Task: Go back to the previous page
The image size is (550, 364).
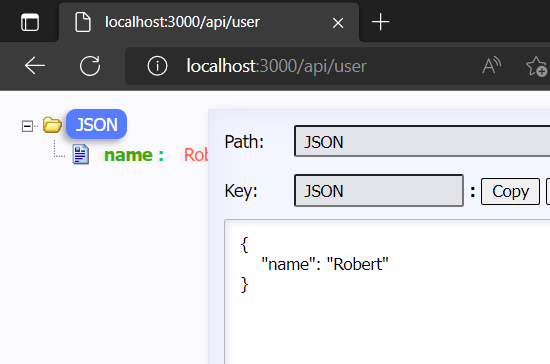Action: (35, 66)
